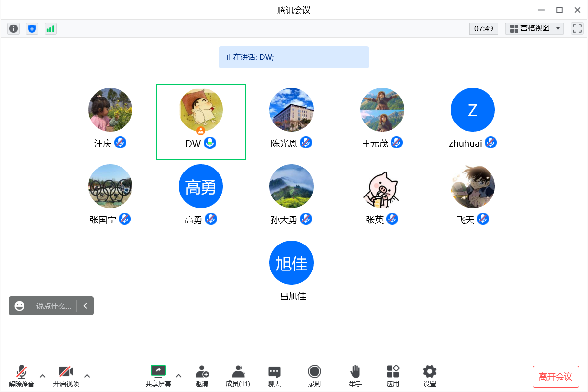Open the 聊天 chat panel
Image resolution: width=588 pixels, height=392 pixels.
(274, 375)
